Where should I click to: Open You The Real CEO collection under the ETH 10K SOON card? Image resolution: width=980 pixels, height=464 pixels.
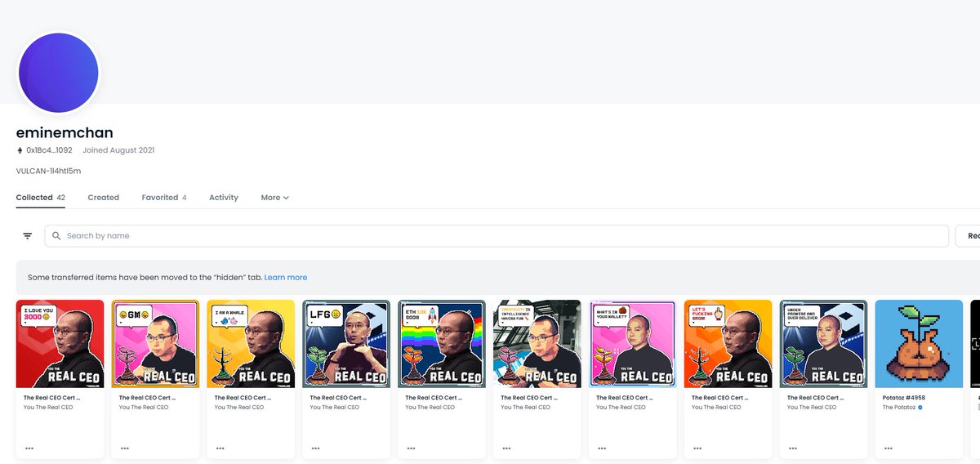[430, 407]
